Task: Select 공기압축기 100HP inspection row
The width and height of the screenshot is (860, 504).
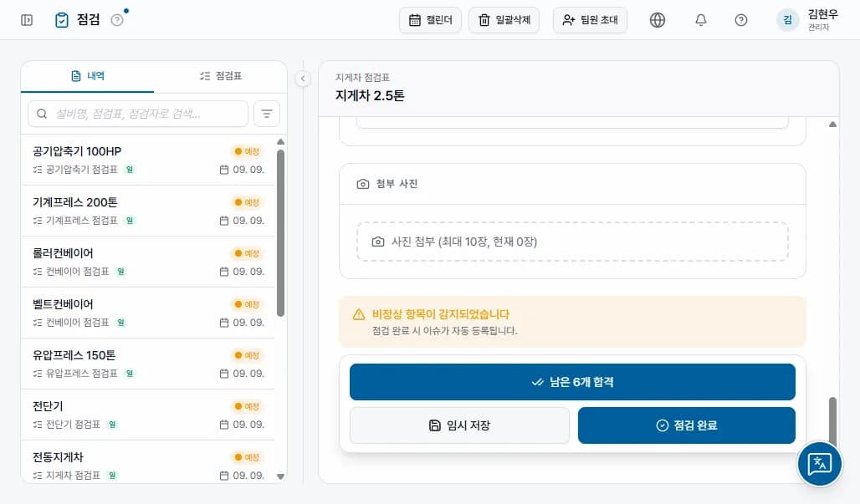Action: point(148,160)
